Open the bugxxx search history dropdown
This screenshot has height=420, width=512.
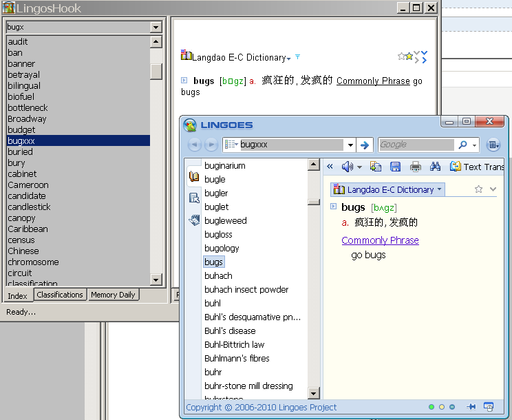(x=350, y=145)
